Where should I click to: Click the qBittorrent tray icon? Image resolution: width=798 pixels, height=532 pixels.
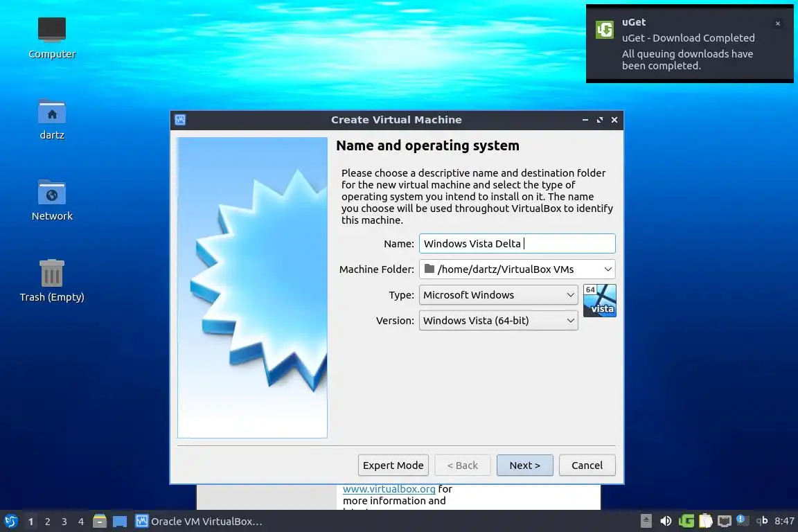(x=761, y=520)
